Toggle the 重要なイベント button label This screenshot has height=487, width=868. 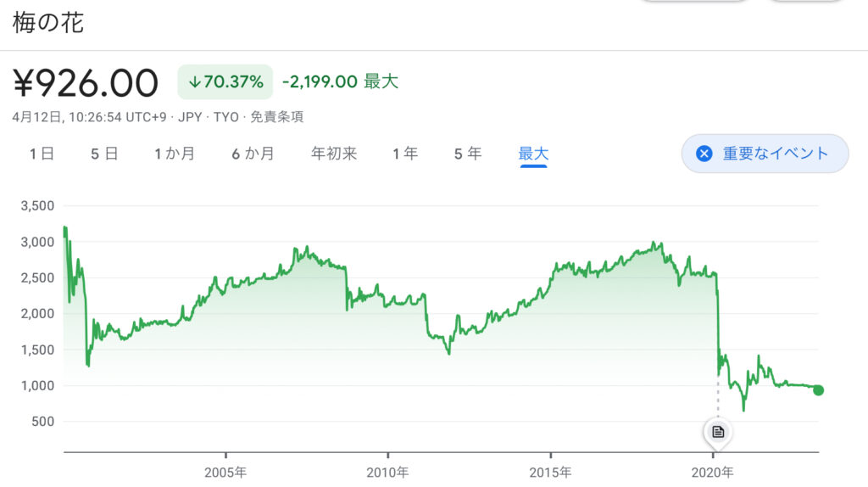point(775,154)
